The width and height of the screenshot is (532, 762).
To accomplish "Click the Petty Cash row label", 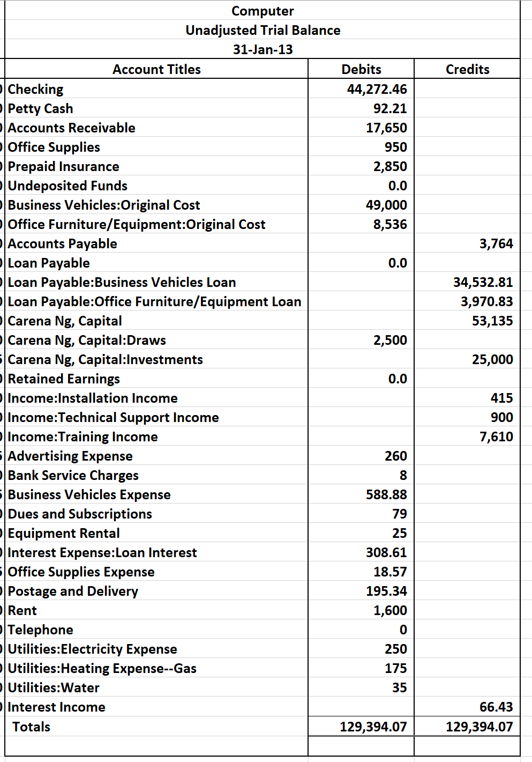I will point(40,108).
